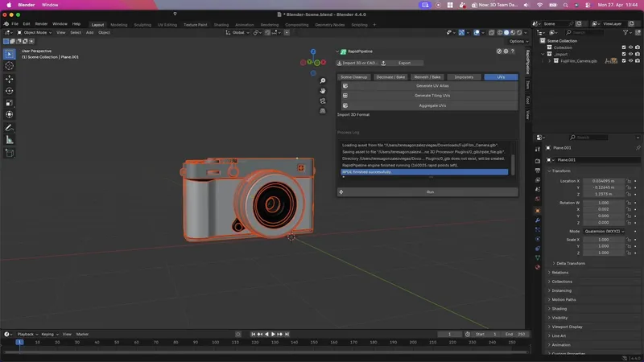The image size is (644, 362).
Task: Click the Generate UV Atlas button
Action: tap(431, 85)
